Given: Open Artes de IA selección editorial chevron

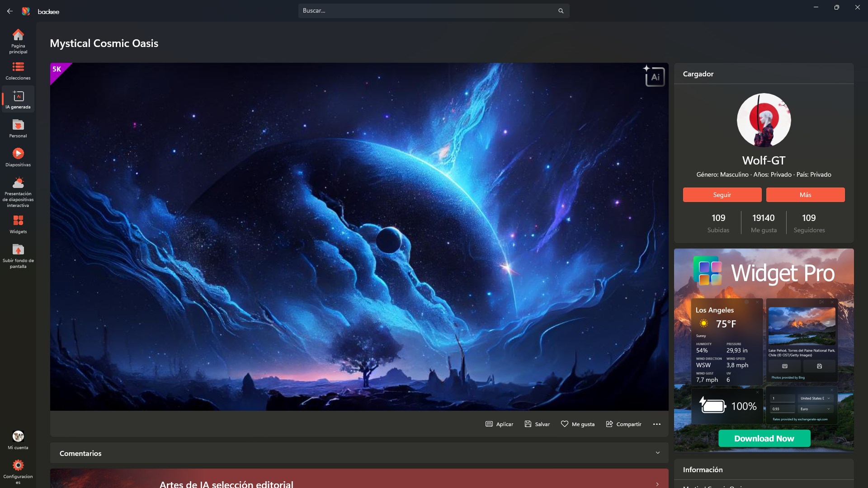Looking at the screenshot, I should coord(657,484).
